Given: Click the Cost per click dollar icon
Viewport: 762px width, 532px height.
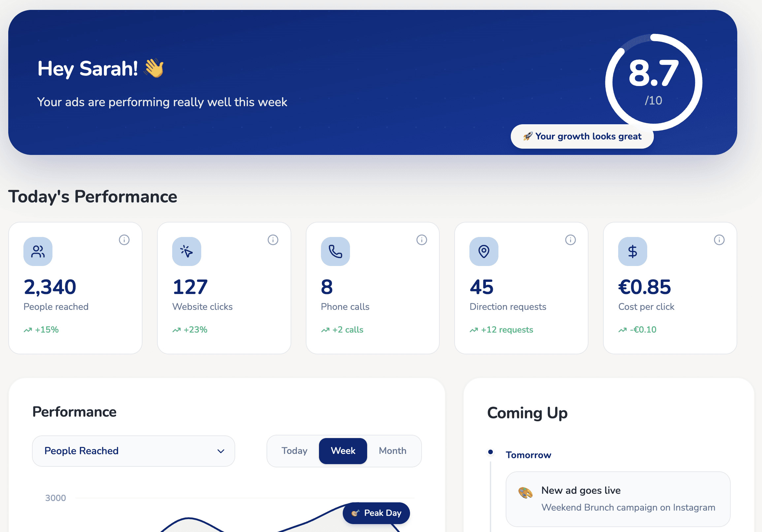Looking at the screenshot, I should pyautogui.click(x=632, y=251).
